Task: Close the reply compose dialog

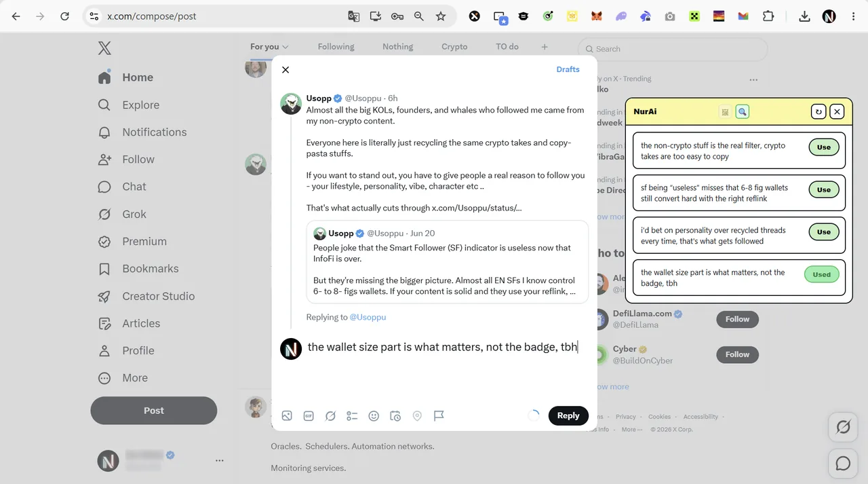Action: pyautogui.click(x=285, y=70)
